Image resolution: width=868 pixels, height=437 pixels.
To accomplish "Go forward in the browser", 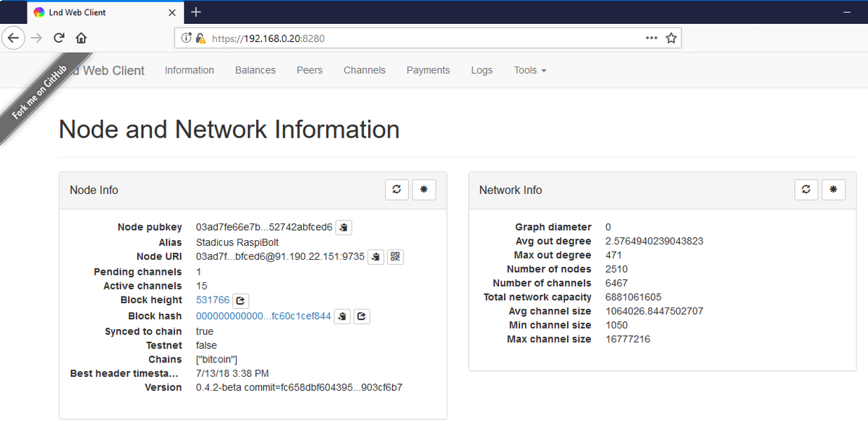I will point(37,38).
